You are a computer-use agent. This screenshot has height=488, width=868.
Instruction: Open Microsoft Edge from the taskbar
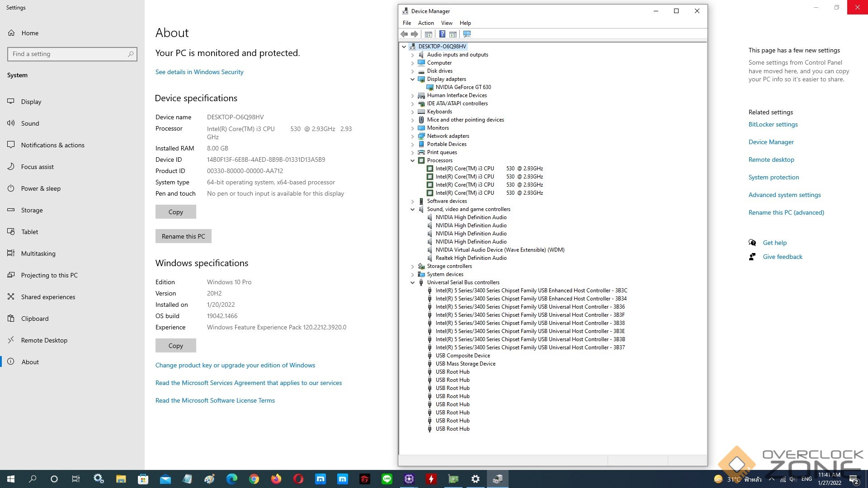click(232, 479)
